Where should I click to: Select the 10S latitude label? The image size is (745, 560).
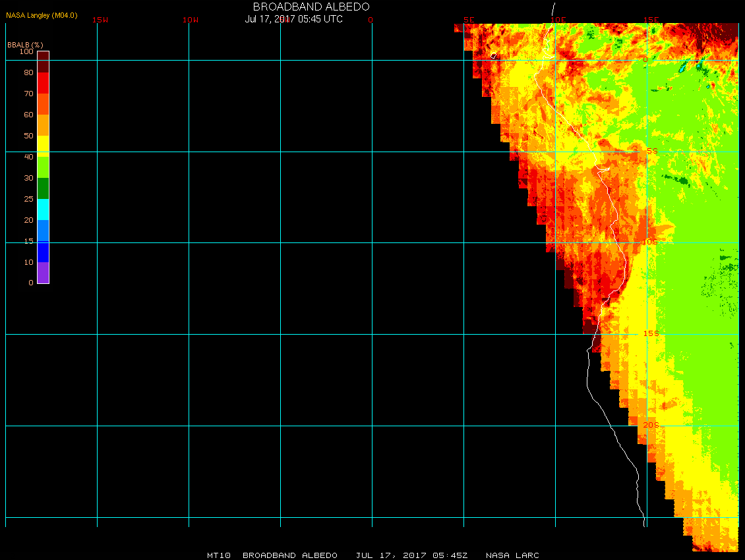pos(650,242)
